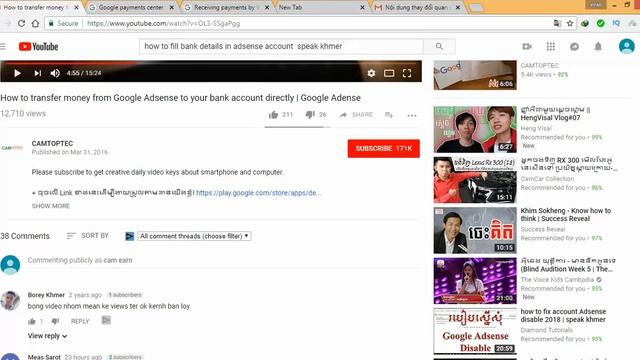Switch to Gmail Nội dung tab
This screenshot has width=640, height=360.
click(x=416, y=7)
